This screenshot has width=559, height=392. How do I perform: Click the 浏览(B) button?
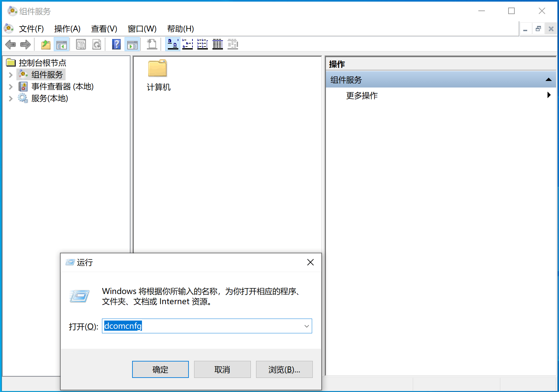pyautogui.click(x=284, y=369)
